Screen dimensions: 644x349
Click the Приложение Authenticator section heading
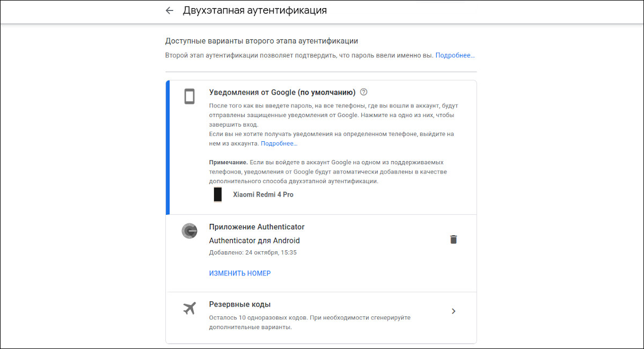click(x=256, y=227)
